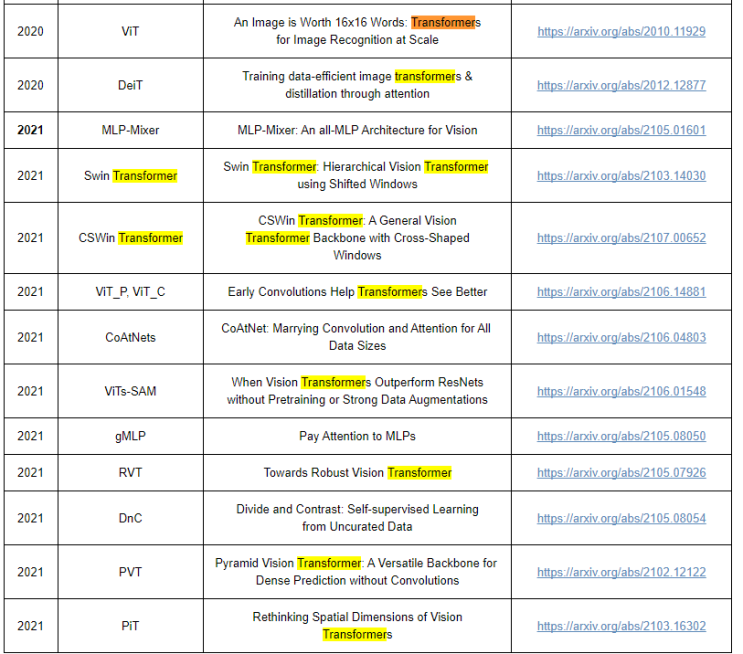Select the 'PVT' model name cell
Image resolution: width=743 pixels, height=654 pixels.
pyautogui.click(x=130, y=572)
